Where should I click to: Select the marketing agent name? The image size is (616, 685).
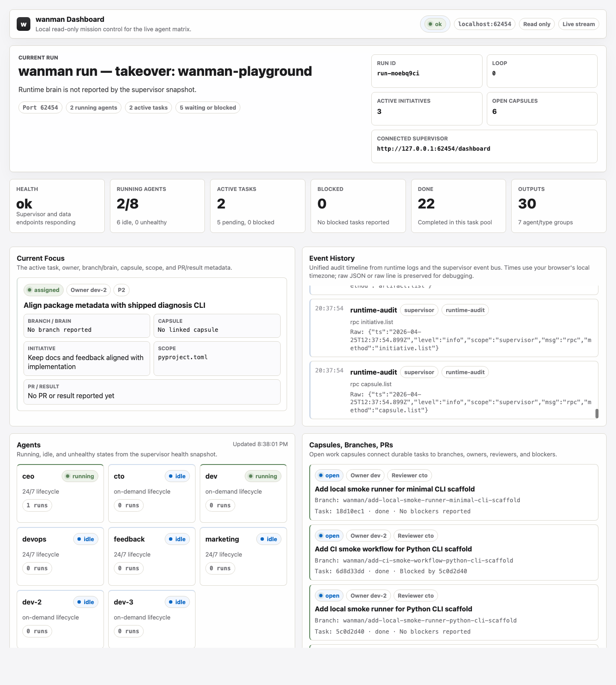[222, 539]
